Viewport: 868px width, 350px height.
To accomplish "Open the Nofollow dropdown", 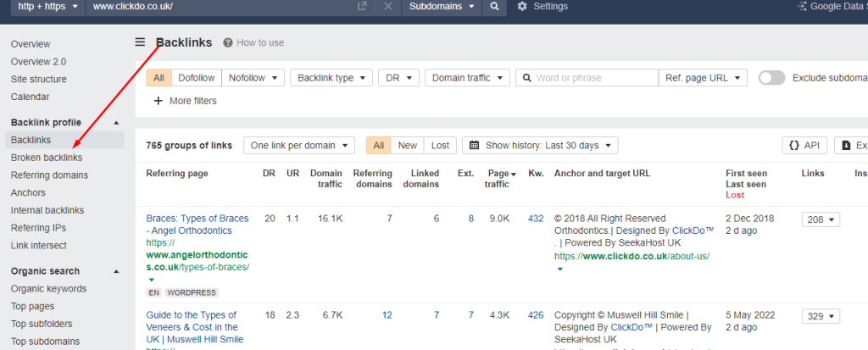I will (x=253, y=78).
